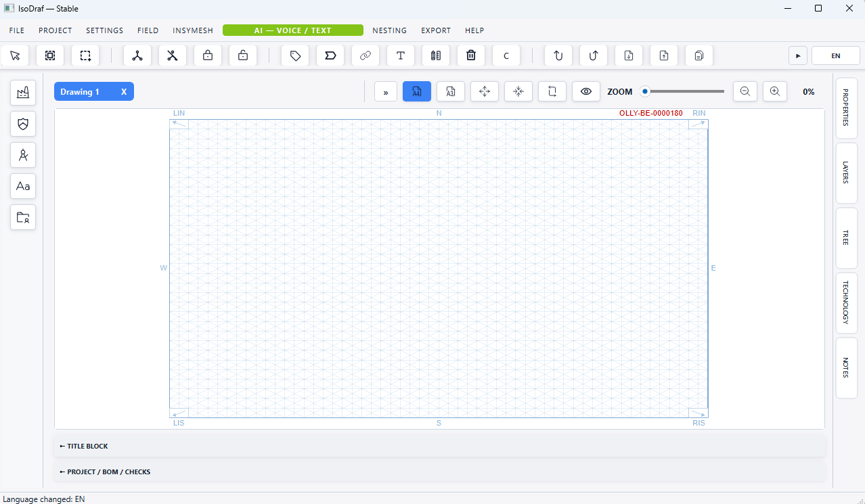Open the EXPORT menu
865x504 pixels.
coord(436,30)
